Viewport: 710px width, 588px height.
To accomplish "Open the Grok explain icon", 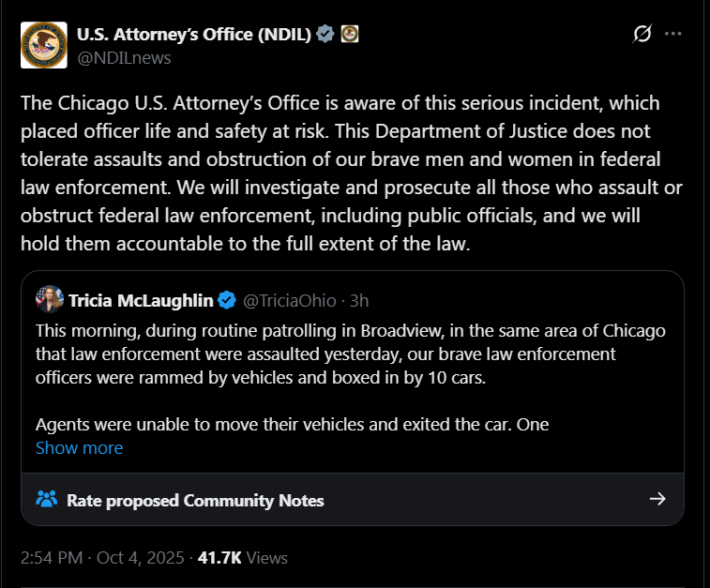I will pos(642,35).
